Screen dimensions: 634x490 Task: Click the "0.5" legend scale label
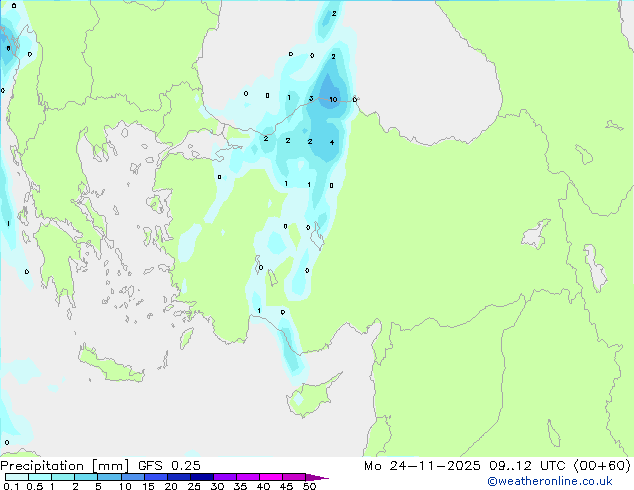click(x=34, y=486)
